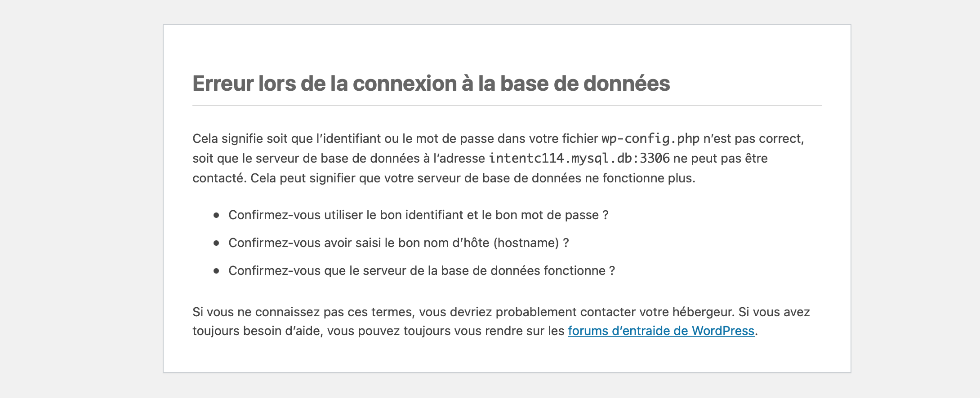This screenshot has width=980, height=398.
Task: Click the bullet dot before the first list item
Action: pyautogui.click(x=216, y=215)
